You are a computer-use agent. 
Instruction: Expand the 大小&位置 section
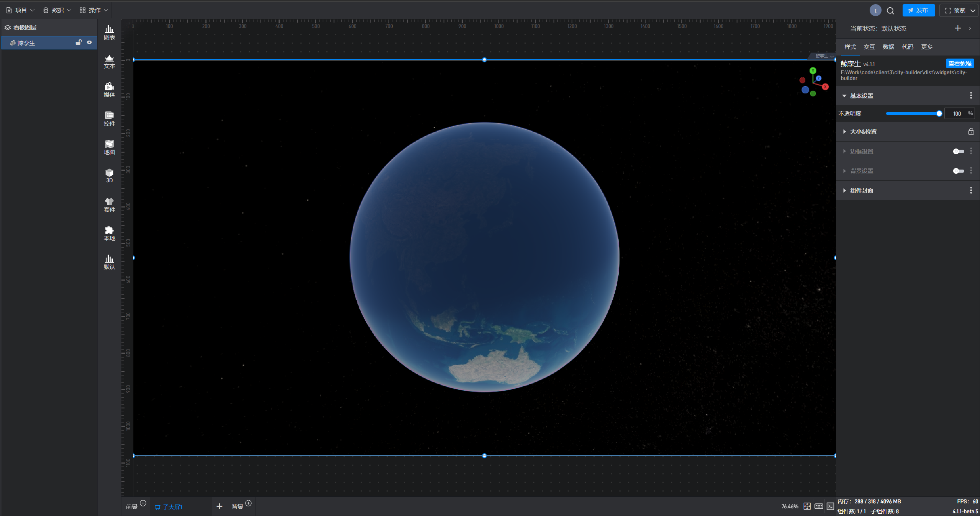[x=863, y=131]
